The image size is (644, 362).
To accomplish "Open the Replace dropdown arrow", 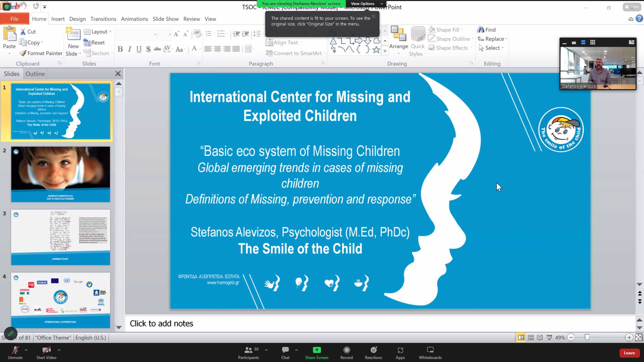I will [506, 39].
